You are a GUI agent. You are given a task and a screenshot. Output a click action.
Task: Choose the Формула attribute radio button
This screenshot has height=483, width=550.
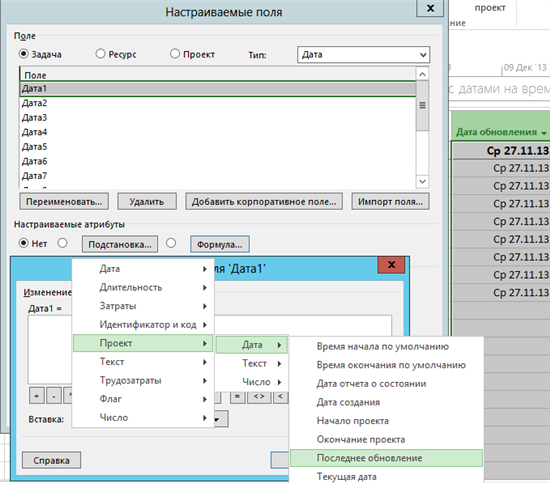pos(171,243)
